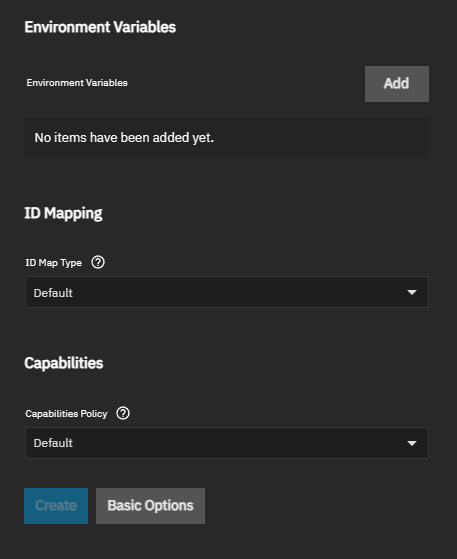Show help for Capabilities Policy
Screen dimensions: 457x559
click(x=123, y=413)
